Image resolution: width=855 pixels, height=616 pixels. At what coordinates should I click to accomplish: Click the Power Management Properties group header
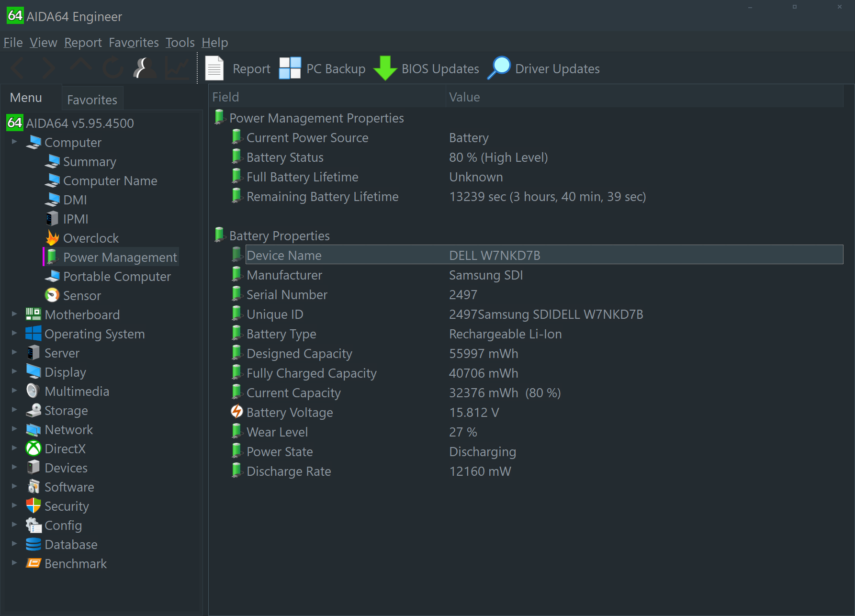[316, 118]
